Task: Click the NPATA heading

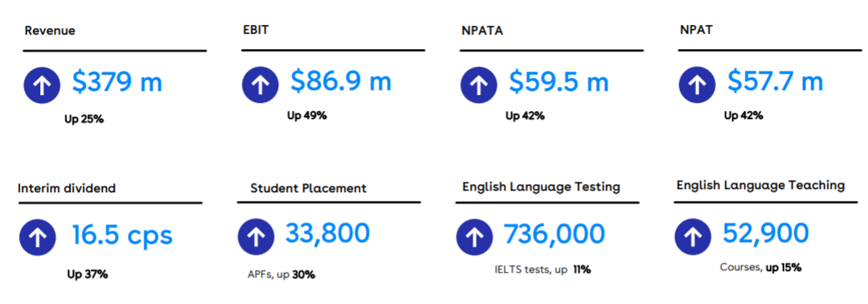Action: click(482, 31)
